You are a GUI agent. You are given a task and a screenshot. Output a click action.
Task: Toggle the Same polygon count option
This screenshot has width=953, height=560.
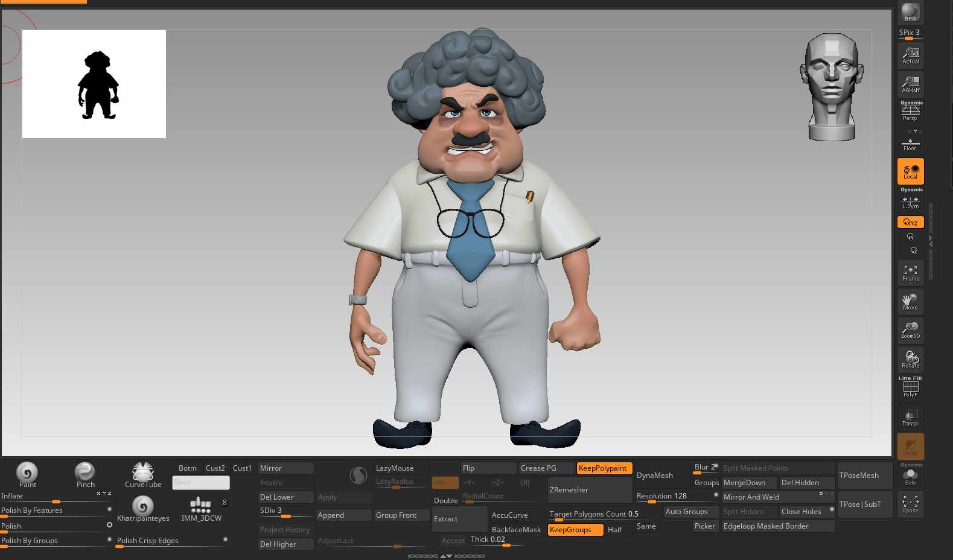point(646,526)
